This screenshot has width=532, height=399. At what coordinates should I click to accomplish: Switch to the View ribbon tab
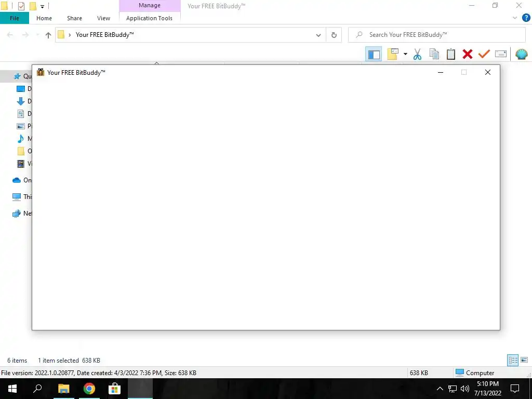103,18
